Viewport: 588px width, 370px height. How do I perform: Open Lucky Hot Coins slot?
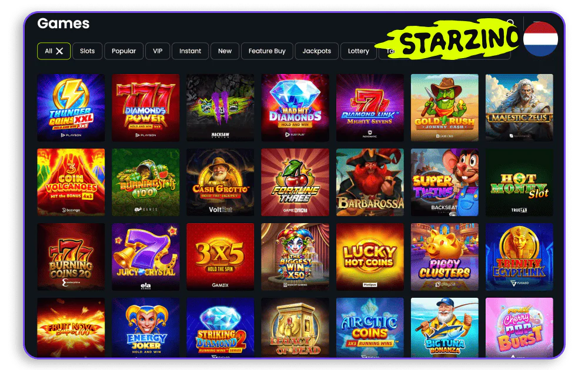370,257
